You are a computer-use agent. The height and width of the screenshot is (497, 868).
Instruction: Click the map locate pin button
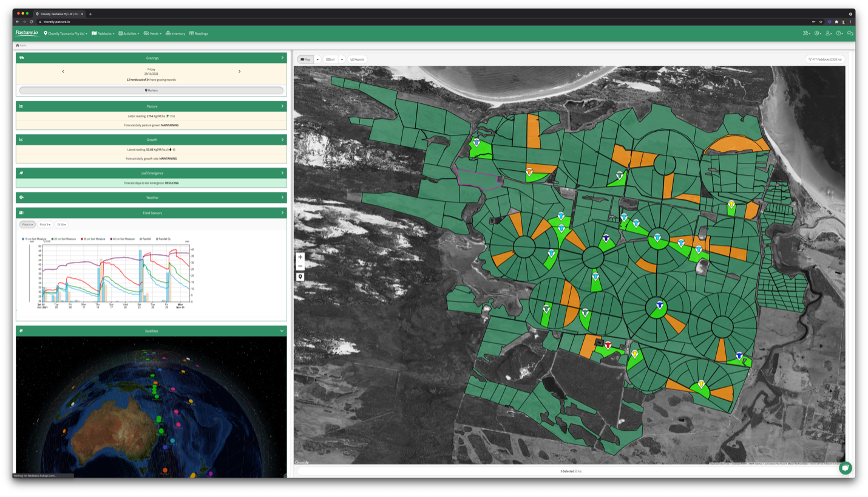(300, 277)
